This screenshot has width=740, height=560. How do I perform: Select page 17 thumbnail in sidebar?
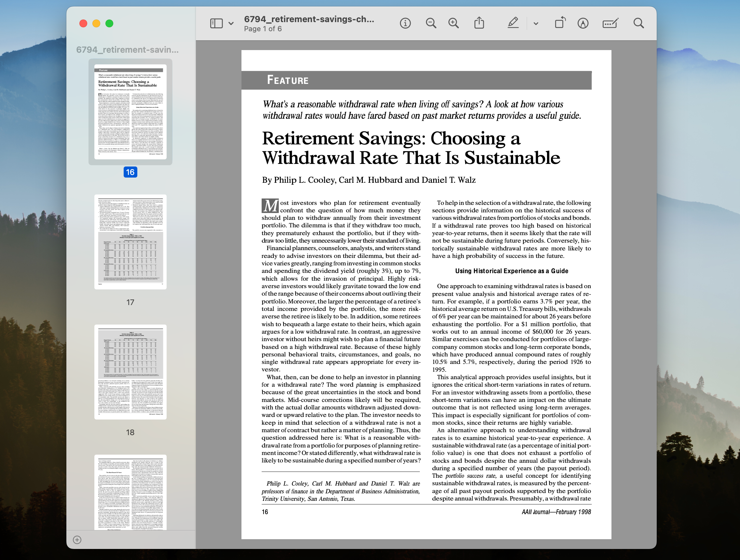point(130,242)
